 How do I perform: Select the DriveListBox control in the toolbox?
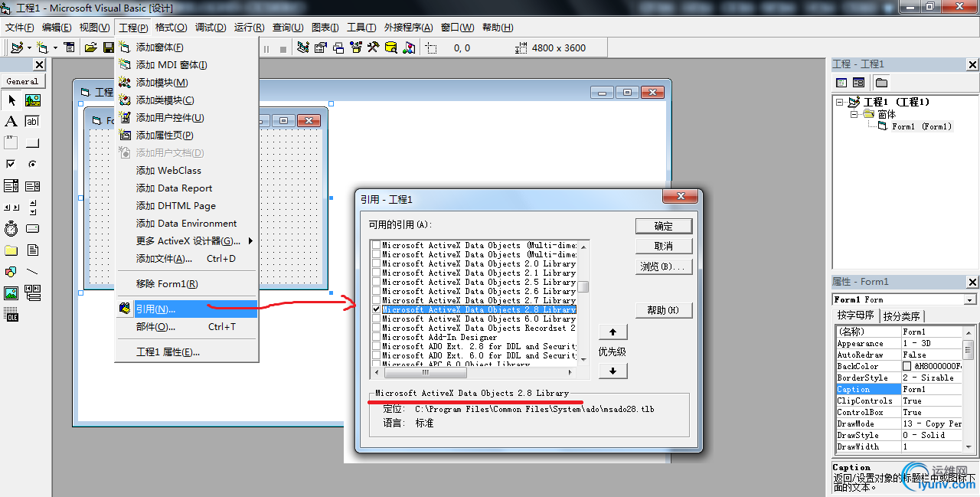pyautogui.click(x=33, y=229)
